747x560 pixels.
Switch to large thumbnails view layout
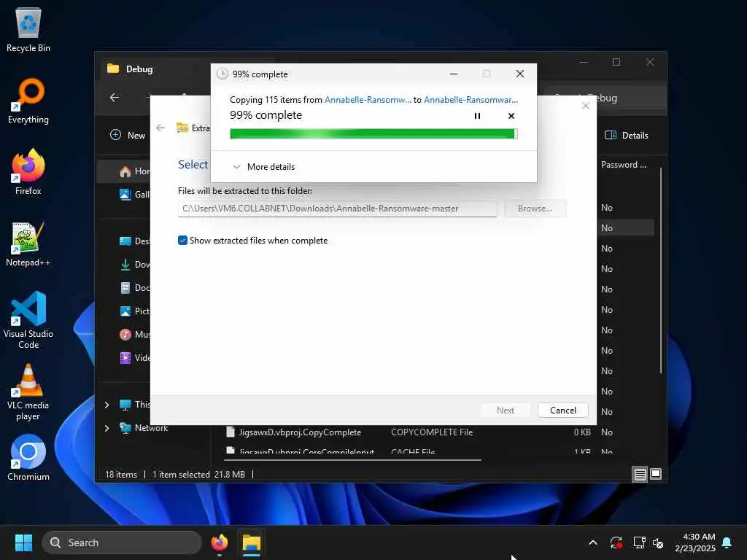pyautogui.click(x=656, y=474)
